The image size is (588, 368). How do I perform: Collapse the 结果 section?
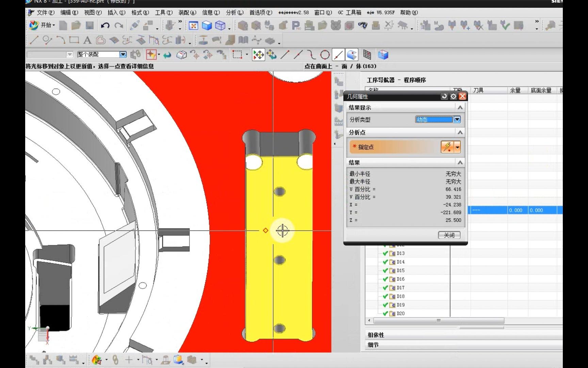coord(460,163)
